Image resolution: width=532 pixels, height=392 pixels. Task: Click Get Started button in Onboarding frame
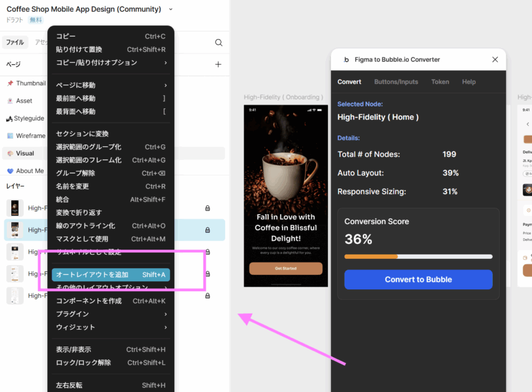286,268
